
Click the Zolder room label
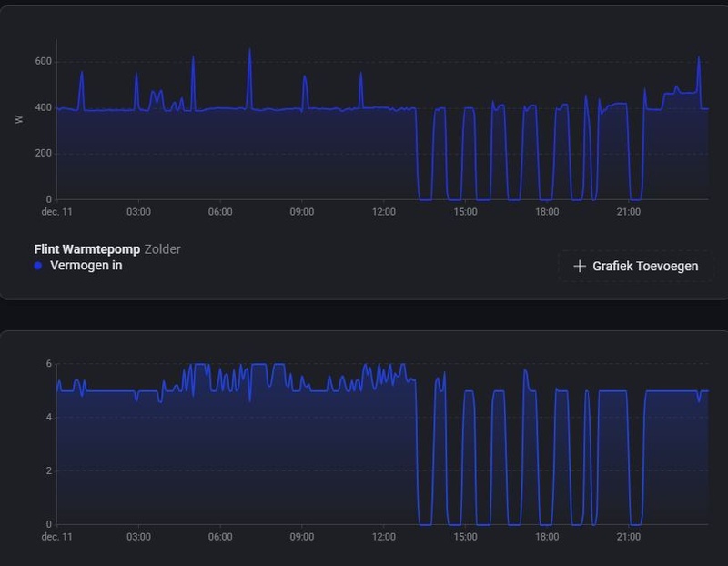pyautogui.click(x=163, y=248)
